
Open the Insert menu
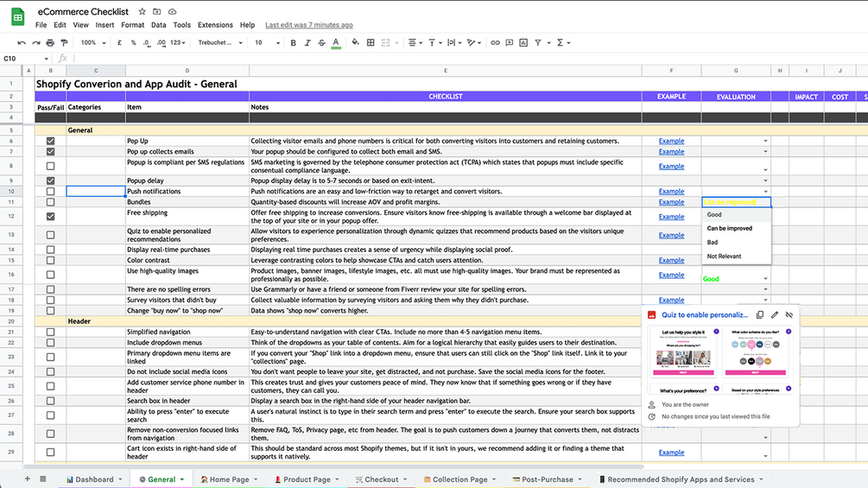[x=105, y=25]
